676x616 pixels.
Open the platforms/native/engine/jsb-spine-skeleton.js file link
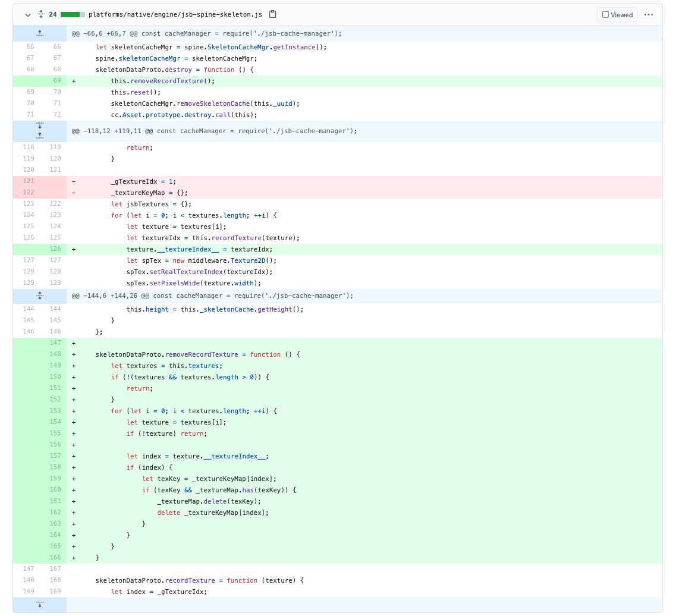174,14
